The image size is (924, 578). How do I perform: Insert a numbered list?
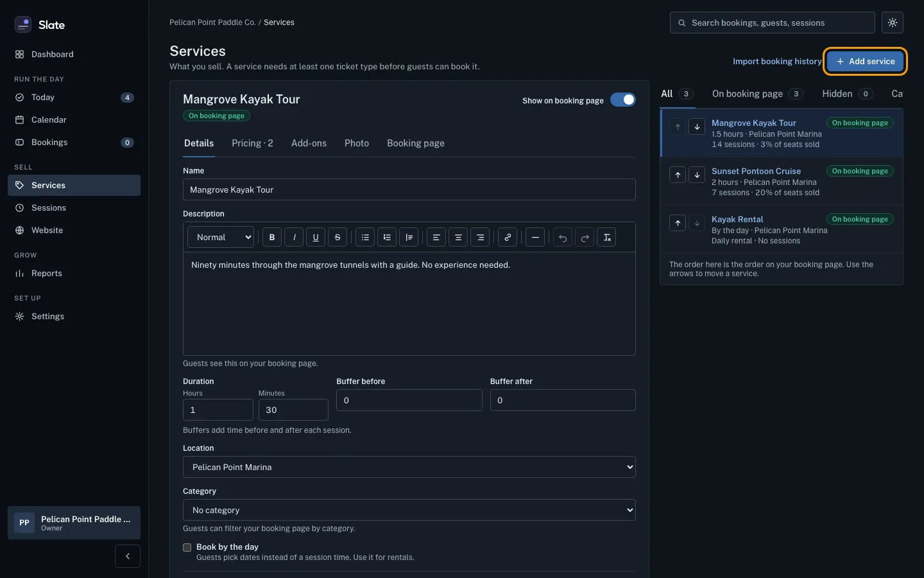(387, 237)
